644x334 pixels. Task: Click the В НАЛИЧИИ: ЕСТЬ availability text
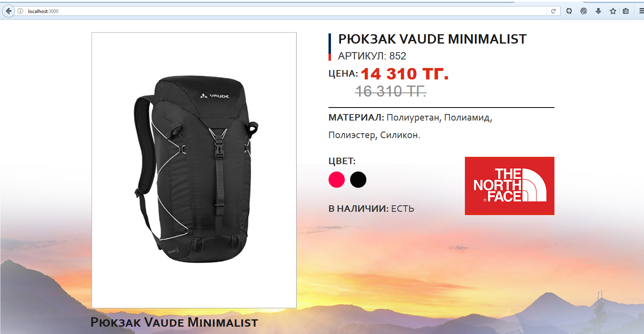point(371,209)
